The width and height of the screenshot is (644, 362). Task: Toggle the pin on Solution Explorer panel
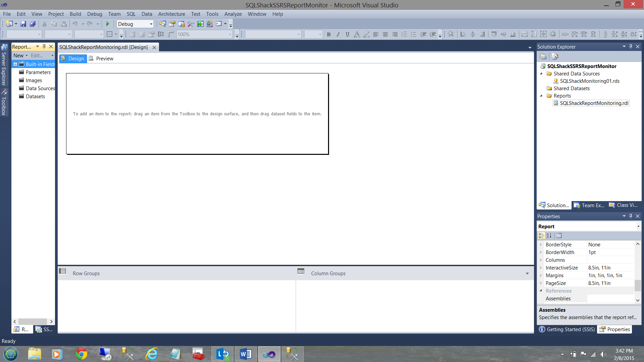(631, 47)
